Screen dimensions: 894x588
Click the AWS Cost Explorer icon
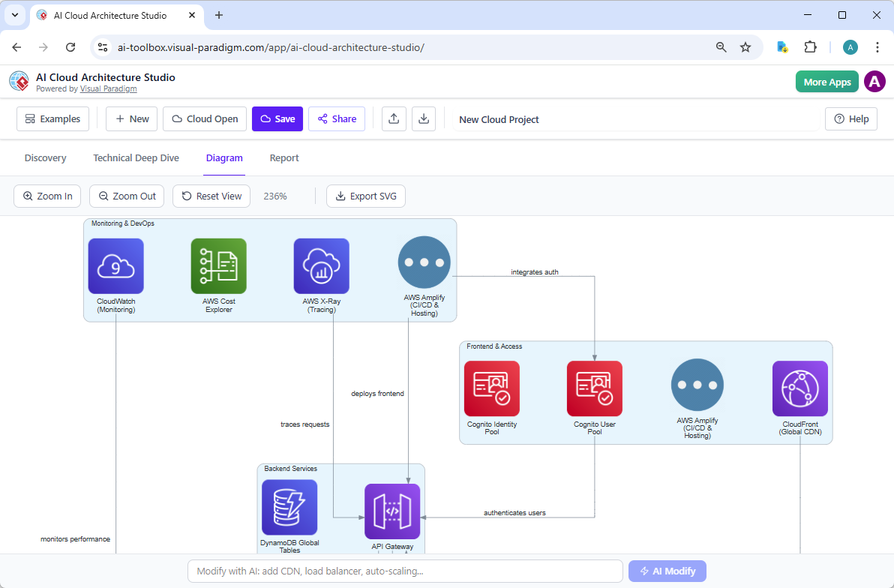(218, 265)
